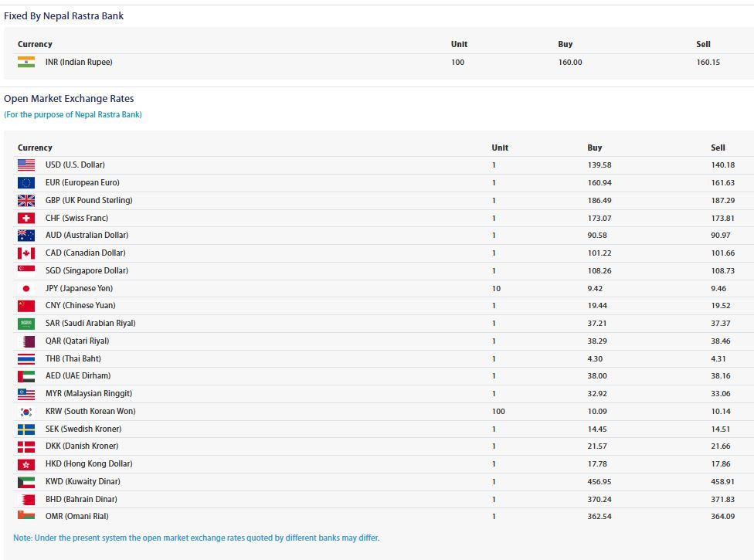Click the INR sell rate 160.15
Image resolution: width=754 pixels, height=560 pixels.
point(708,63)
